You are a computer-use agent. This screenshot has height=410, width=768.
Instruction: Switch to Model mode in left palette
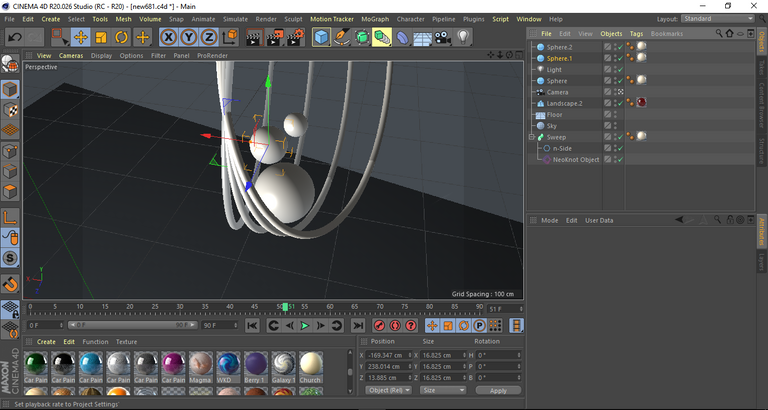click(10, 90)
